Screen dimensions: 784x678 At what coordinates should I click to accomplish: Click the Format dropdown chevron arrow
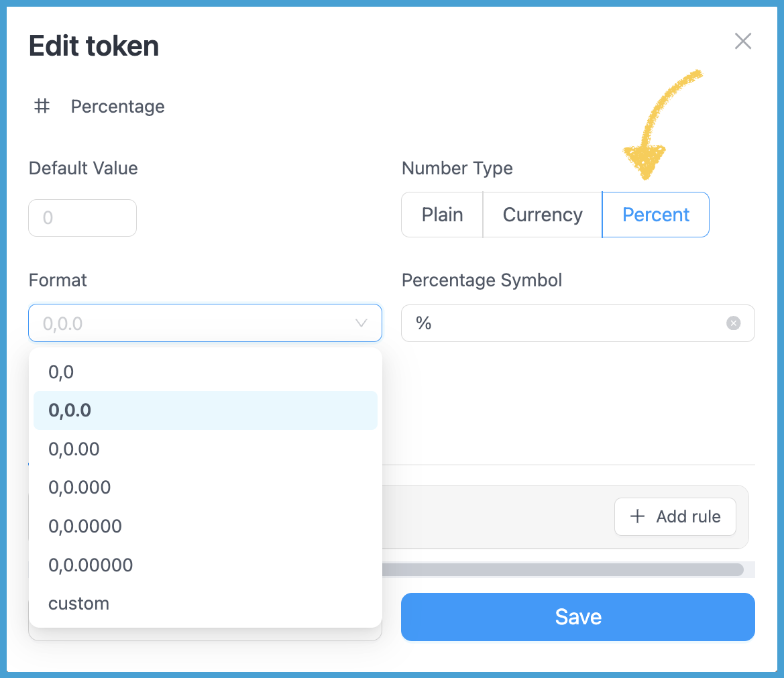[361, 323]
